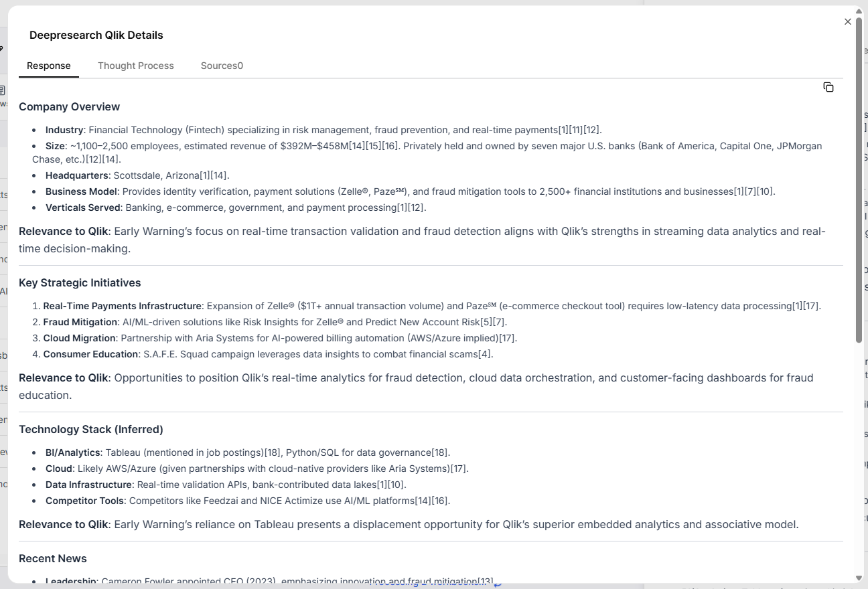Switch to the Thought Process tab

pyautogui.click(x=136, y=66)
